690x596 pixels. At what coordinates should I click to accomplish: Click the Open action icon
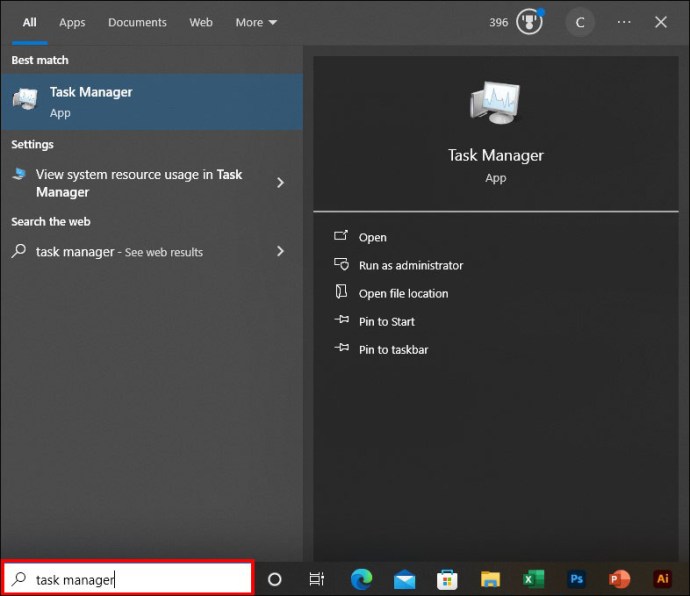click(x=341, y=236)
